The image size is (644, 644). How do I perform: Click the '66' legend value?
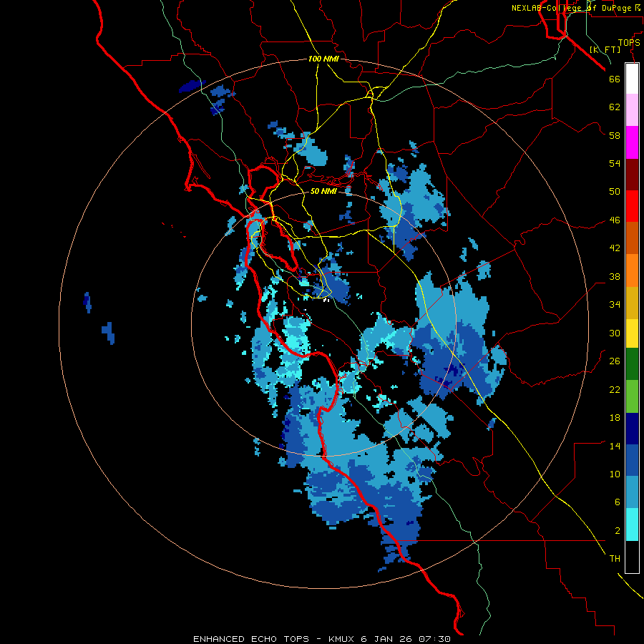(615, 79)
